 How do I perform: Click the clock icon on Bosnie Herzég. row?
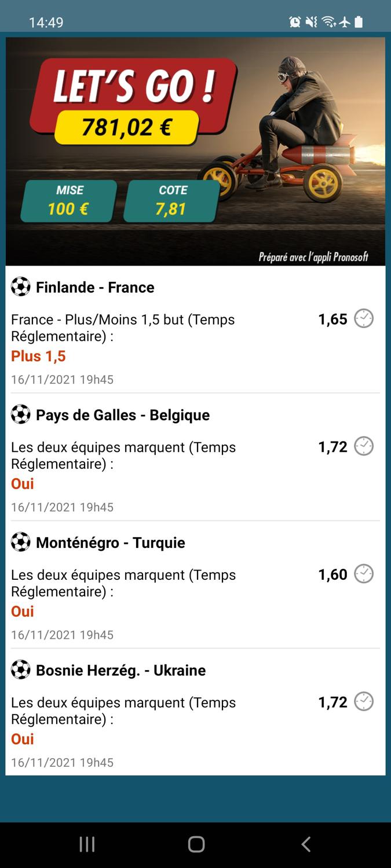point(364,701)
